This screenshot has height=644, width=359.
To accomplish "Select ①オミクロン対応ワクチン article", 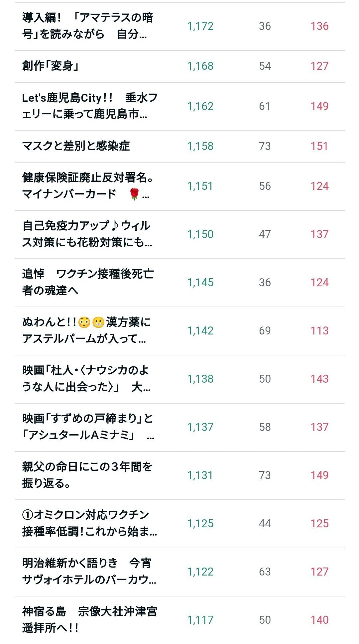I will 90,523.
